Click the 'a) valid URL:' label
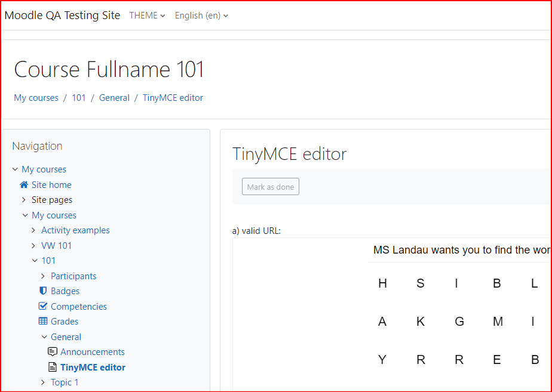The width and height of the screenshot is (552, 392). 256,231
